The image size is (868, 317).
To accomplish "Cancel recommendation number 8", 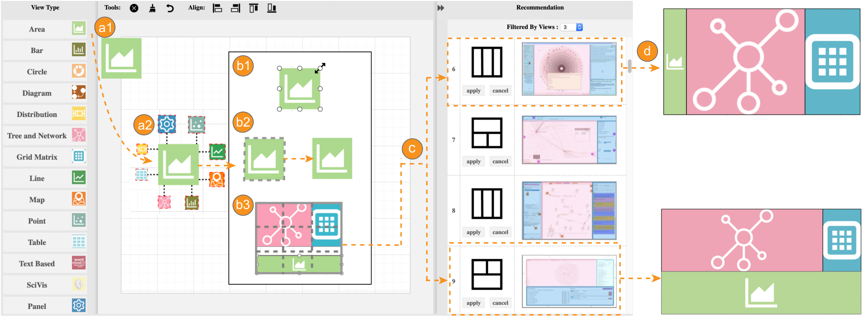I will (500, 232).
